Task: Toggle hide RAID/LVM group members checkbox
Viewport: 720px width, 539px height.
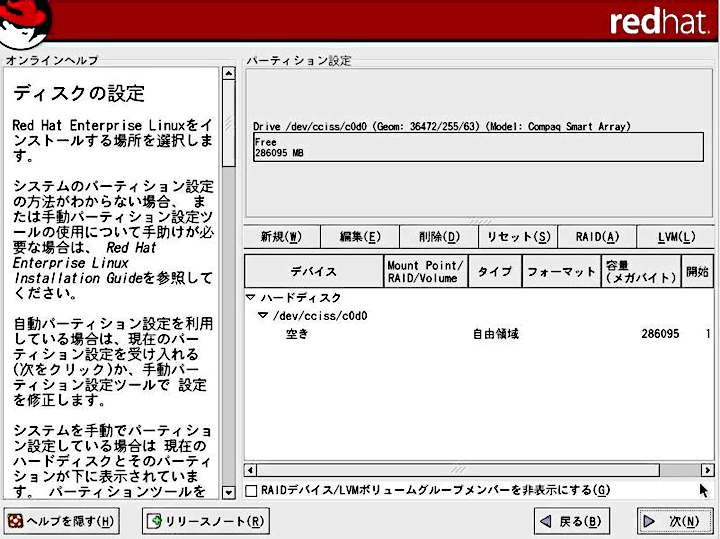Action: pos(251,491)
